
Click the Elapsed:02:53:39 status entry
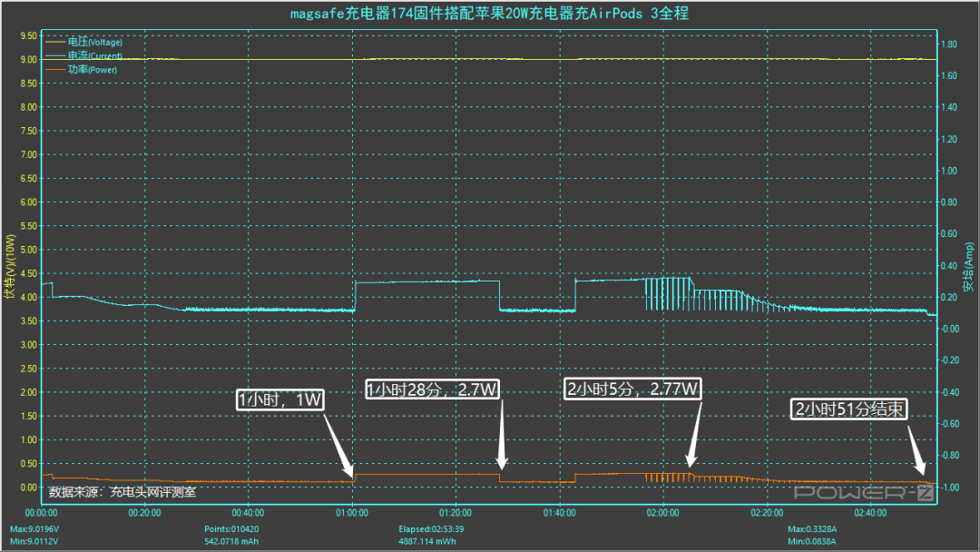[x=430, y=529]
